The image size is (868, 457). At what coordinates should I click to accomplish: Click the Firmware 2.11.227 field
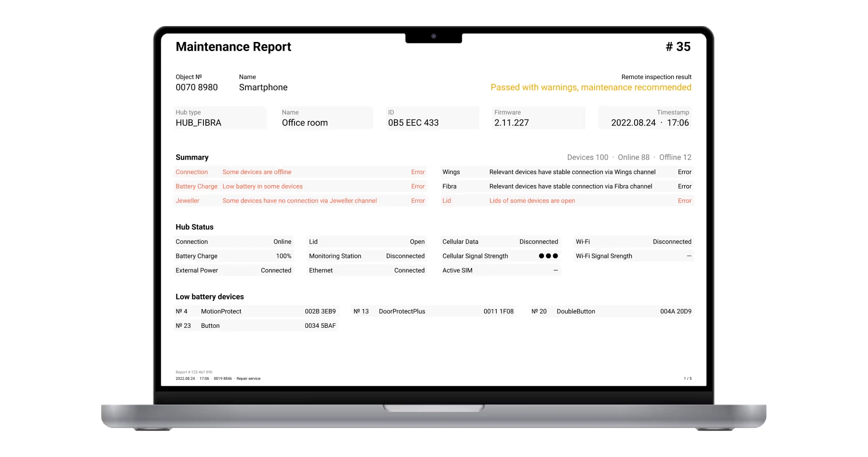click(538, 118)
